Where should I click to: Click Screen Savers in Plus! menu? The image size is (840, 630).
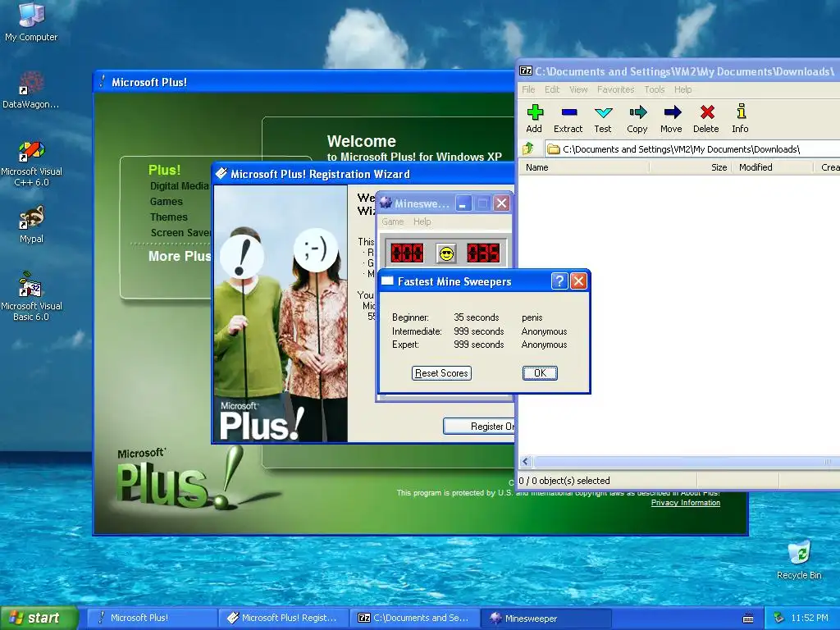(x=181, y=232)
